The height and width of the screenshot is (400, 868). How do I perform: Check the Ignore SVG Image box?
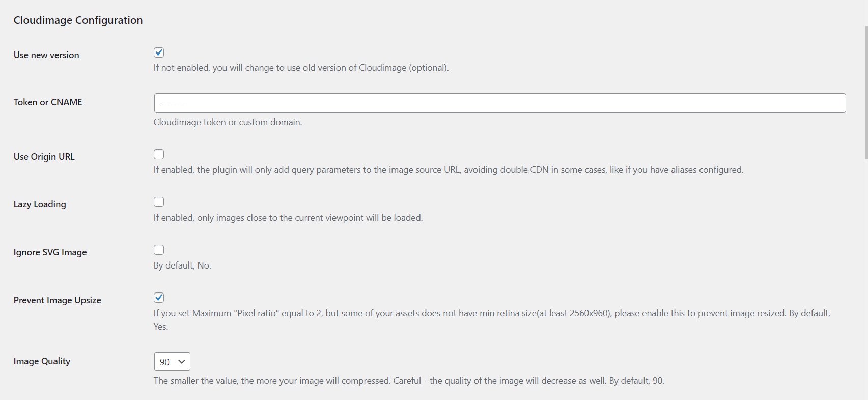tap(159, 250)
